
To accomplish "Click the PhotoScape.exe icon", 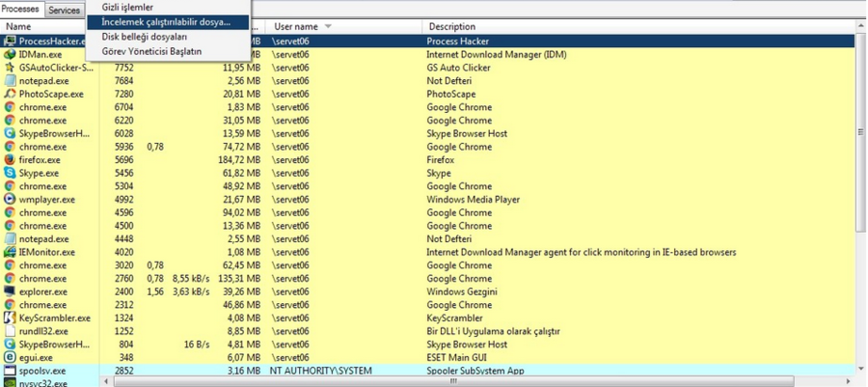I will pos(10,95).
